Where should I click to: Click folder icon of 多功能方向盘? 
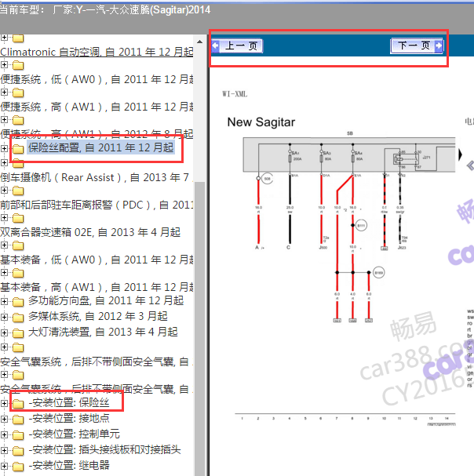[18, 302]
